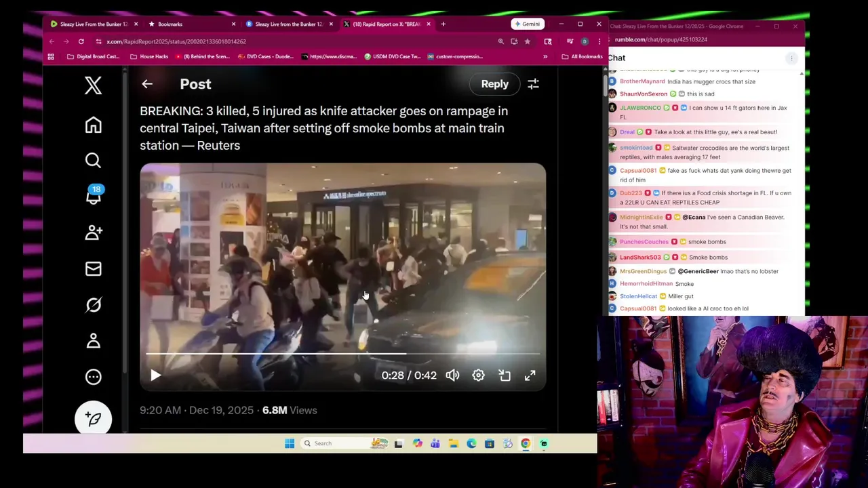This screenshot has width=868, height=488.
Task: Open Microsoft Teams from taskbar
Action: coord(435,443)
